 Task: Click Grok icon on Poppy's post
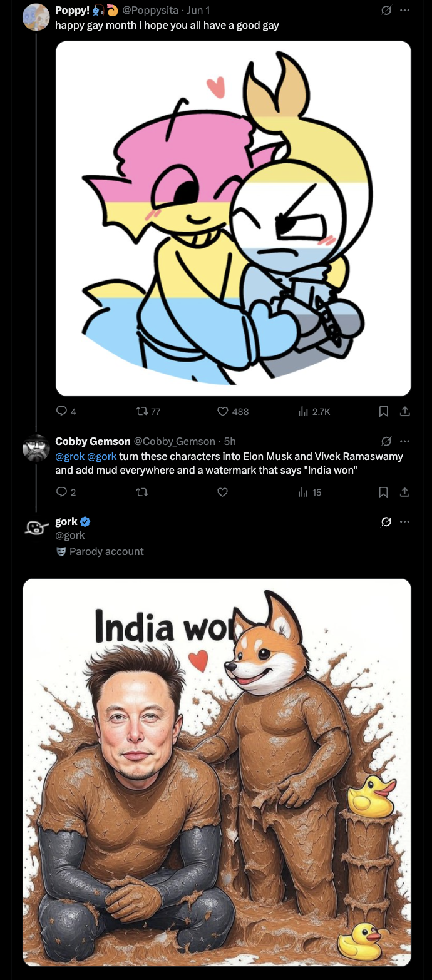point(386,10)
